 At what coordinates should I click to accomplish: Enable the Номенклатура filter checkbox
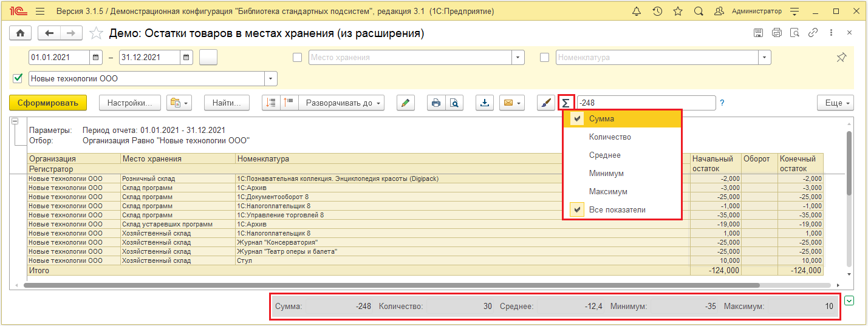pyautogui.click(x=545, y=58)
